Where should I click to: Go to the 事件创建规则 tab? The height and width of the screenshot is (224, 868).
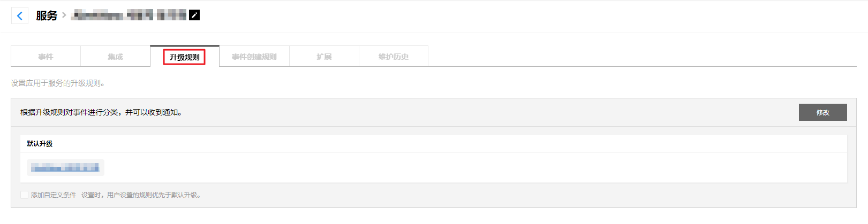pos(254,57)
